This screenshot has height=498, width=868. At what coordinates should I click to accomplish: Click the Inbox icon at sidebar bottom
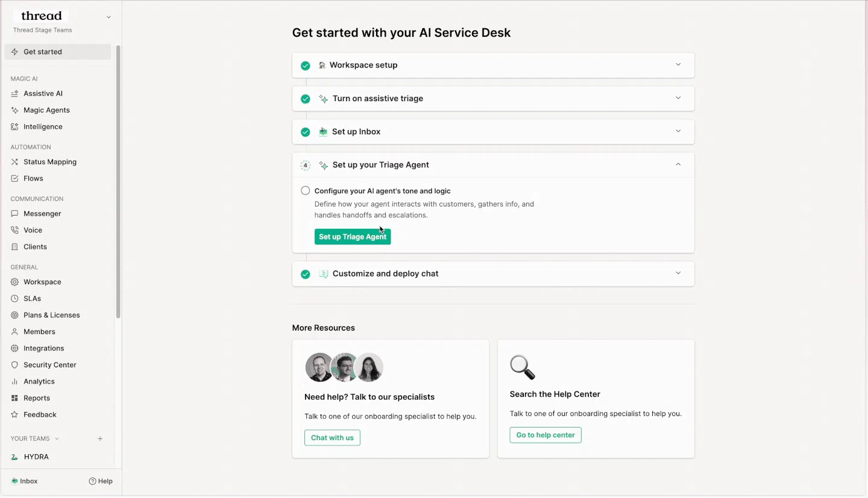[x=14, y=481]
